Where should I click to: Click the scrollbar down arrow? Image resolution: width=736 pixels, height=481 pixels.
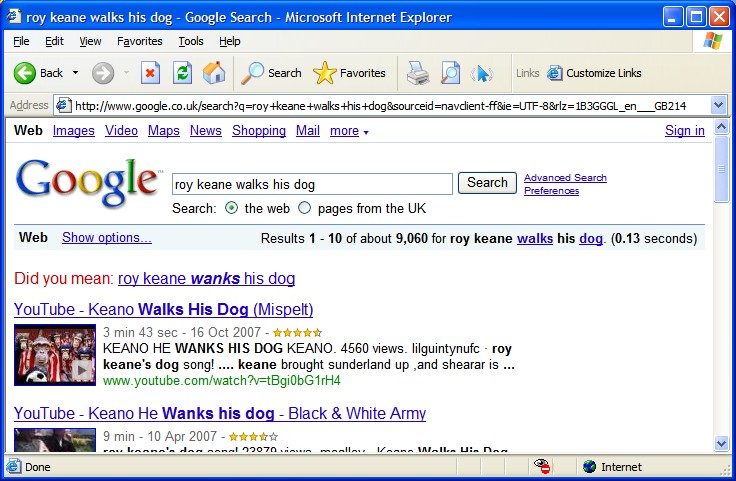point(721,443)
